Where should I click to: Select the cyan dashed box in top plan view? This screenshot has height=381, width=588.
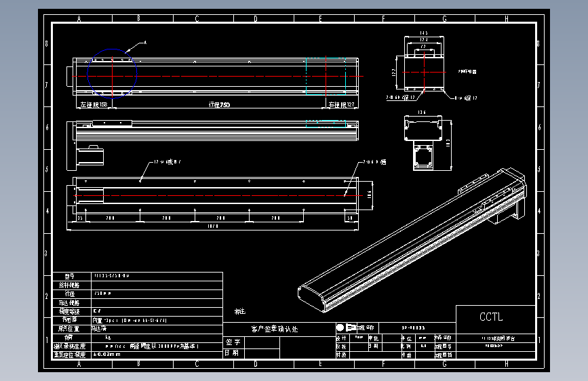click(326, 76)
